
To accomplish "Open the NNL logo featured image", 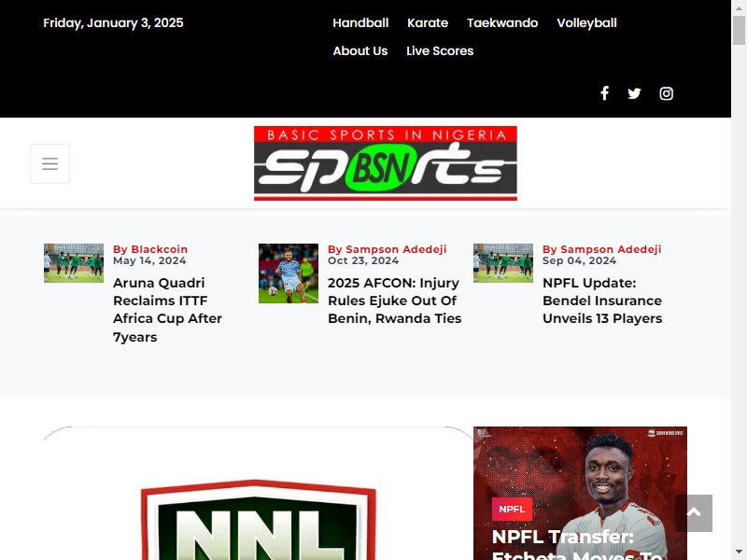I will click(259, 494).
